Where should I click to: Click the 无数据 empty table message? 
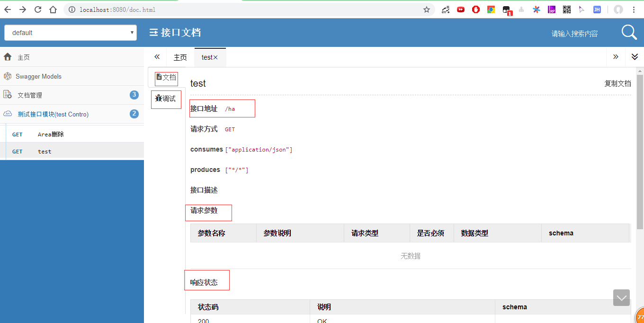pyautogui.click(x=411, y=256)
